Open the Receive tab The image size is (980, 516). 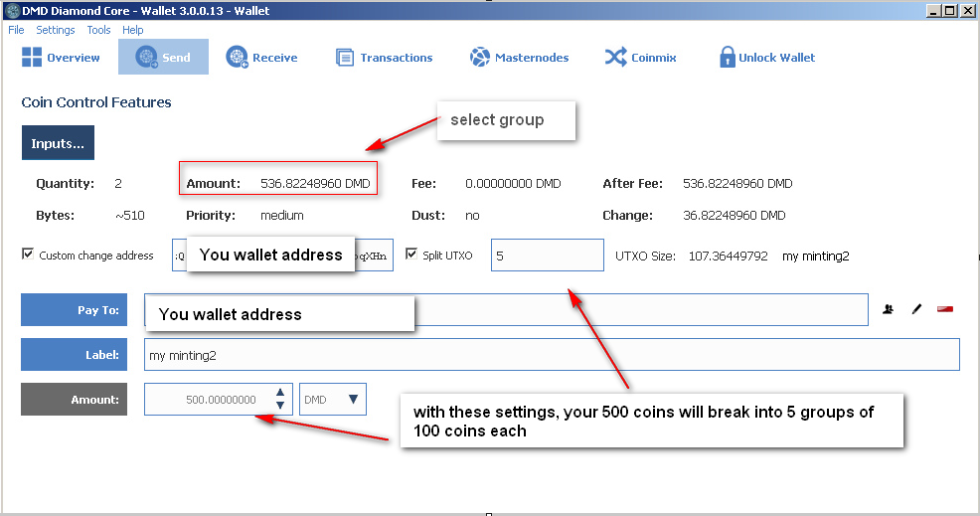click(x=261, y=57)
